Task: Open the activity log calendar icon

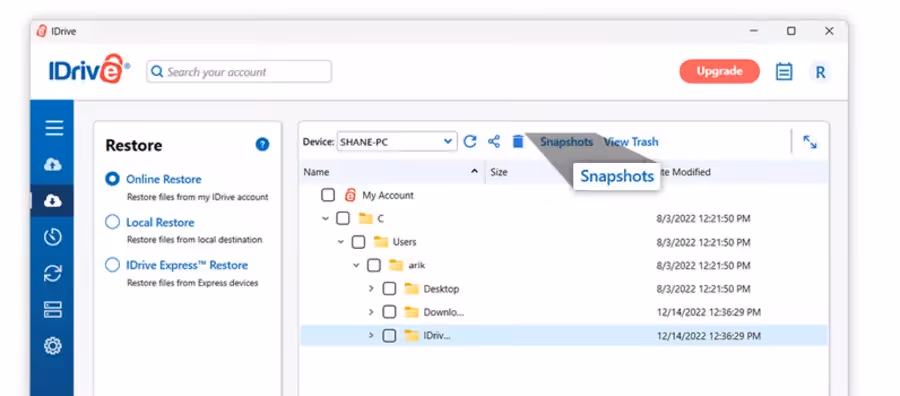Action: tap(784, 72)
